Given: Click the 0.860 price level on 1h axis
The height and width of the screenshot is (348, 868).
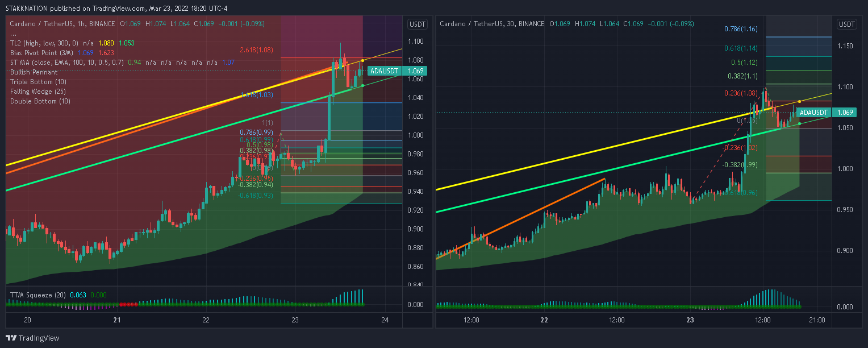Looking at the screenshot, I should pos(416,267).
